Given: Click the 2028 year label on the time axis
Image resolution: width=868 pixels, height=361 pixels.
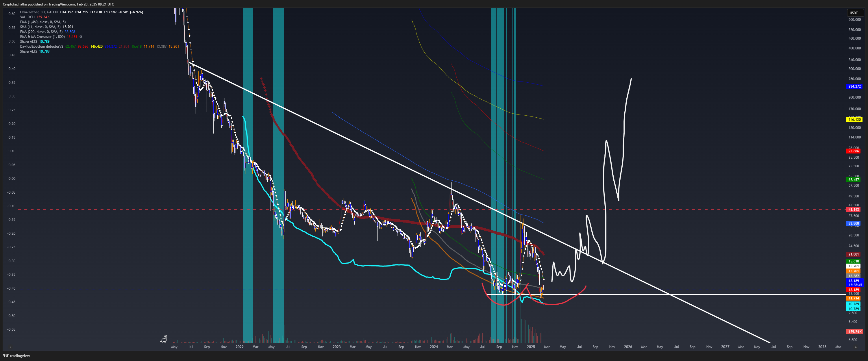Looking at the screenshot, I should (x=822, y=347).
